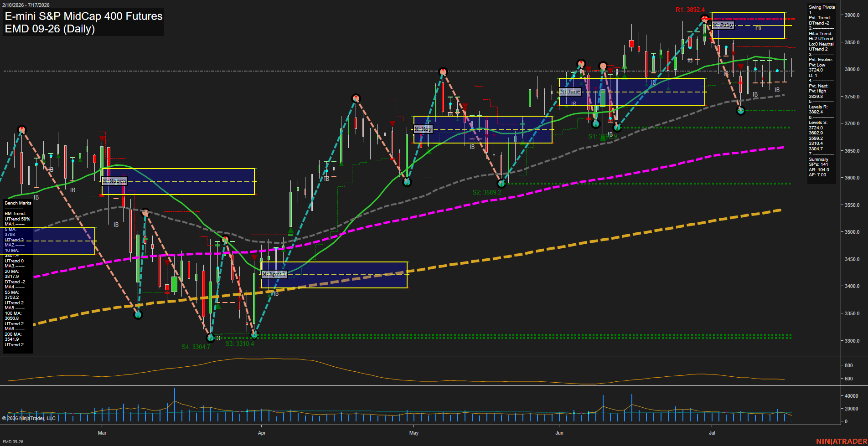Click the Apr label on time axis
Screen dimensions: 868x446
click(x=262, y=433)
